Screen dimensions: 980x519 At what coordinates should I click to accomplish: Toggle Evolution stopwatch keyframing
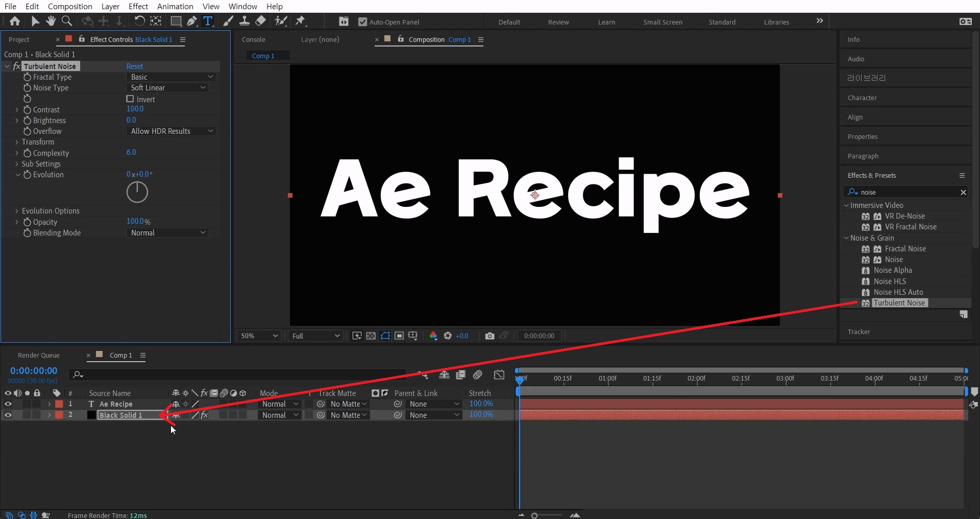[x=28, y=175]
